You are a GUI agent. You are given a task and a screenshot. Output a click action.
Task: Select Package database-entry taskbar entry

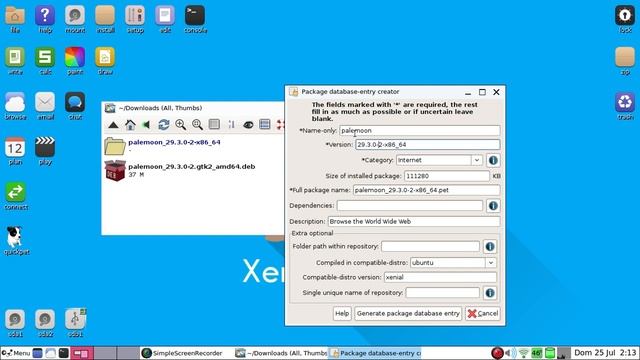click(x=376, y=353)
